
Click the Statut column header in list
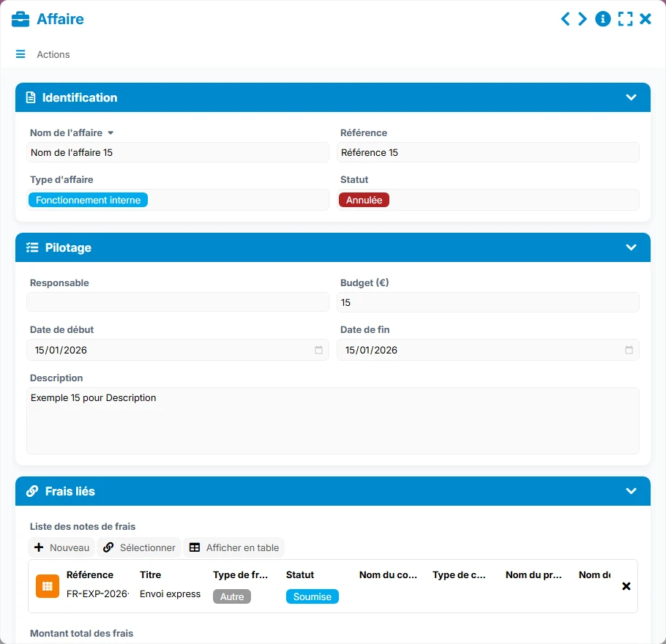click(300, 574)
